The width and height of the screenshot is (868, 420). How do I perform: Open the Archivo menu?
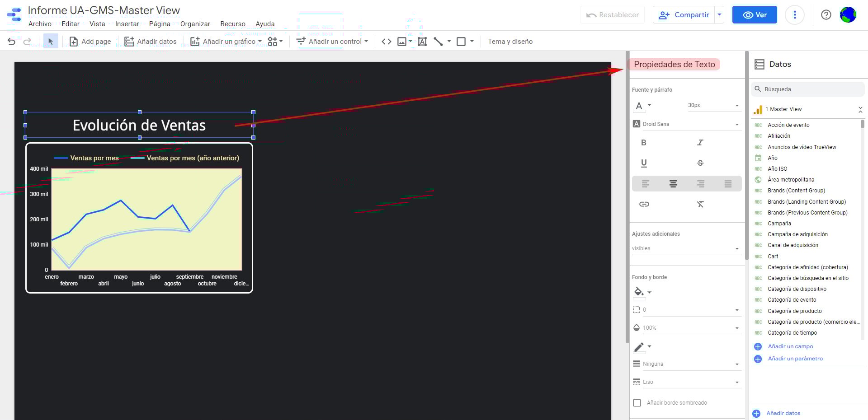click(40, 24)
